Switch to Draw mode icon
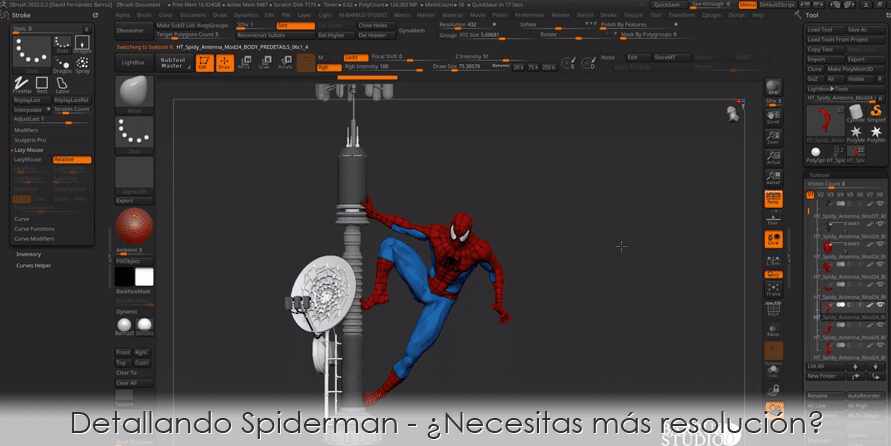 pos(224,62)
